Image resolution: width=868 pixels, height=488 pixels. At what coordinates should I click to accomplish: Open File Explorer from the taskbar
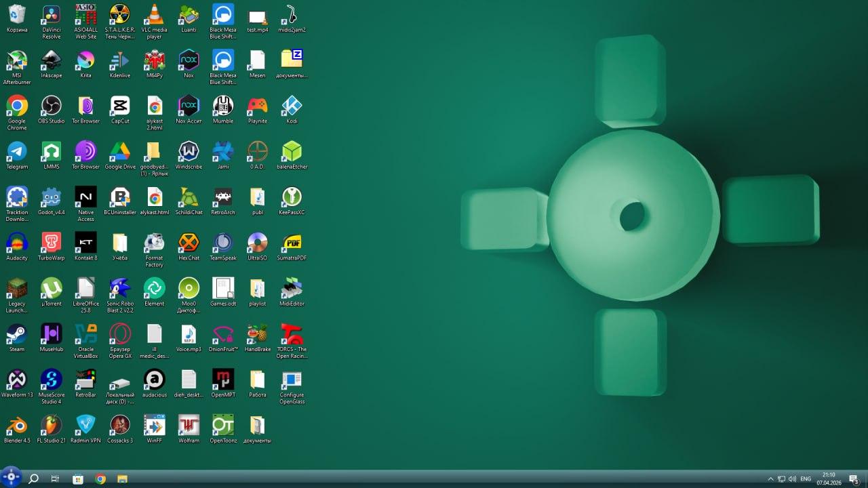pyautogui.click(x=123, y=479)
